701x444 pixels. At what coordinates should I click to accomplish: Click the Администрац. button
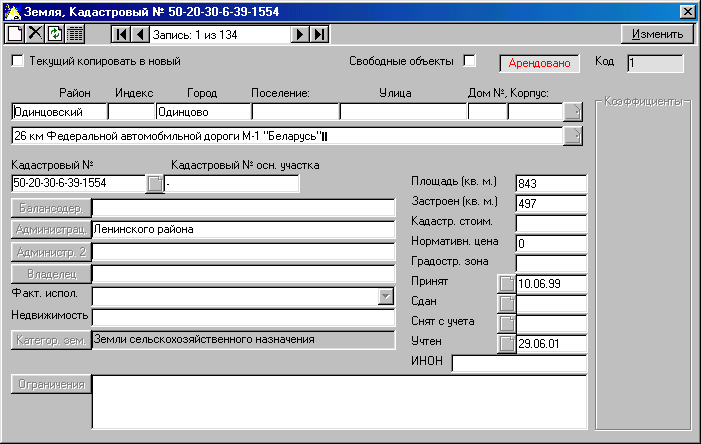[51, 230]
